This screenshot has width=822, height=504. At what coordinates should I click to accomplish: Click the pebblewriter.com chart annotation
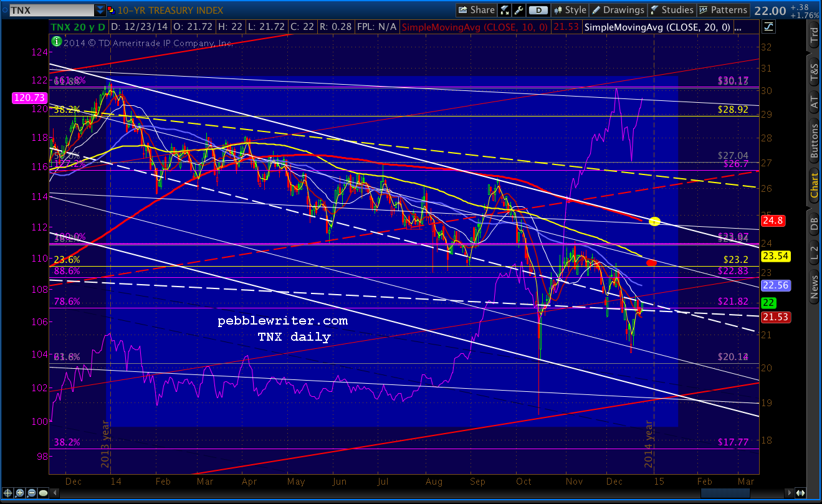282,321
